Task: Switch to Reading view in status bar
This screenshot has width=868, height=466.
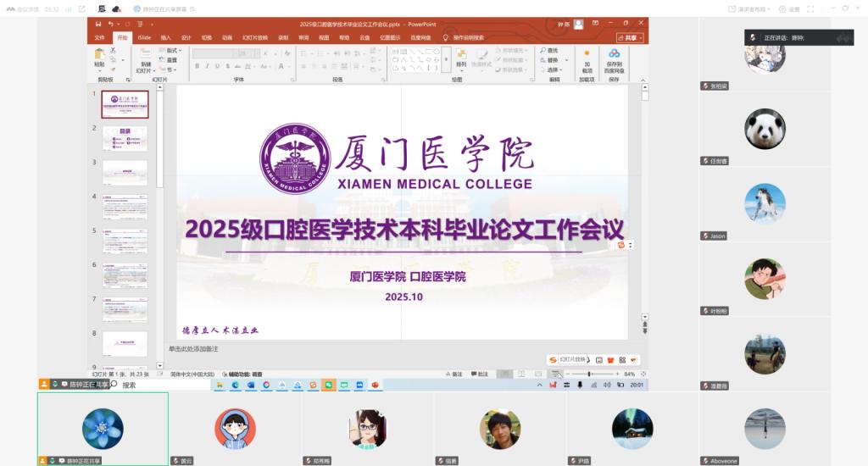Action: (x=538, y=374)
